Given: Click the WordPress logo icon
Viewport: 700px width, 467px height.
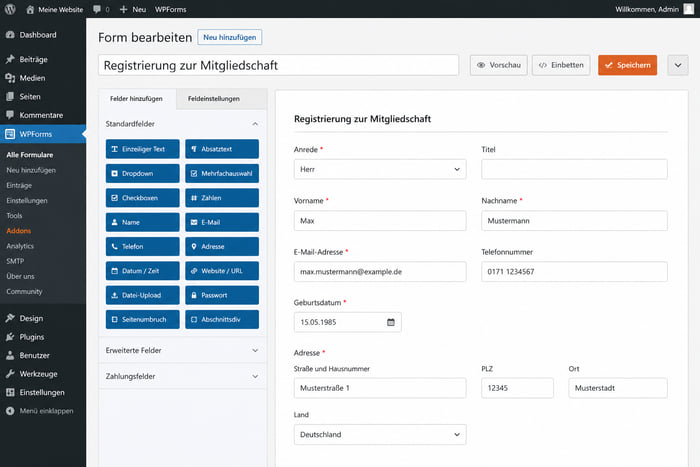Looking at the screenshot, I should click(x=10, y=9).
